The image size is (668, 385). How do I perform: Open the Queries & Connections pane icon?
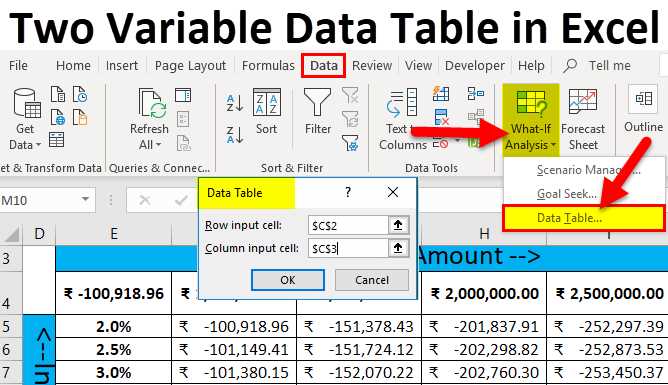(183, 95)
